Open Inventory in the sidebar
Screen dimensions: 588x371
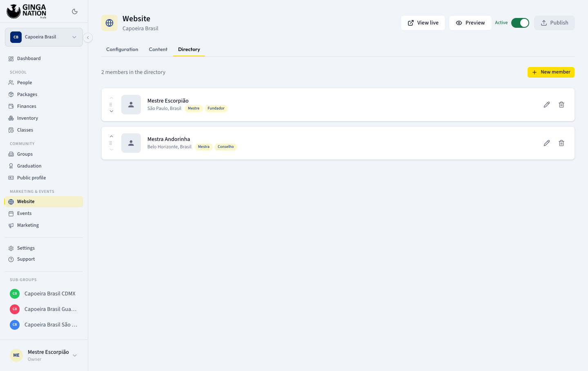44,118
